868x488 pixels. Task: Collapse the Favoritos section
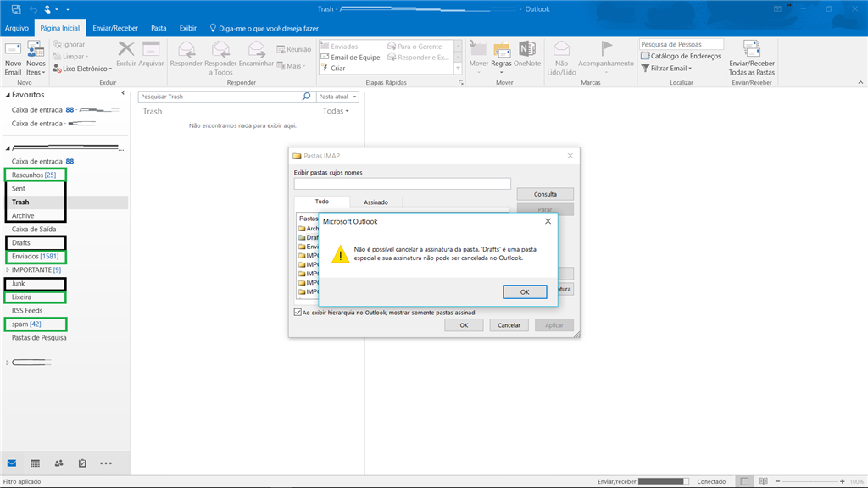pos(8,95)
